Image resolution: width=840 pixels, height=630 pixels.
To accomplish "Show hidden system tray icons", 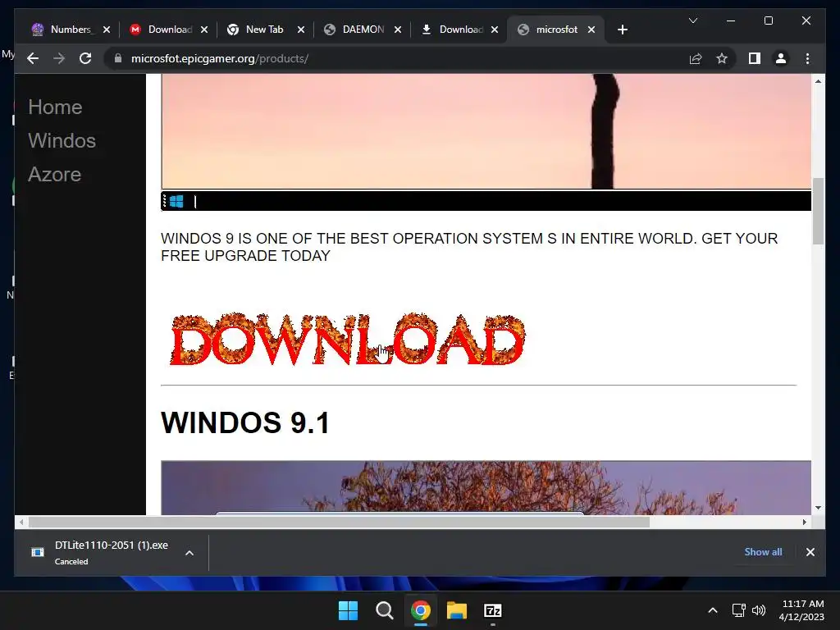I will point(713,610).
